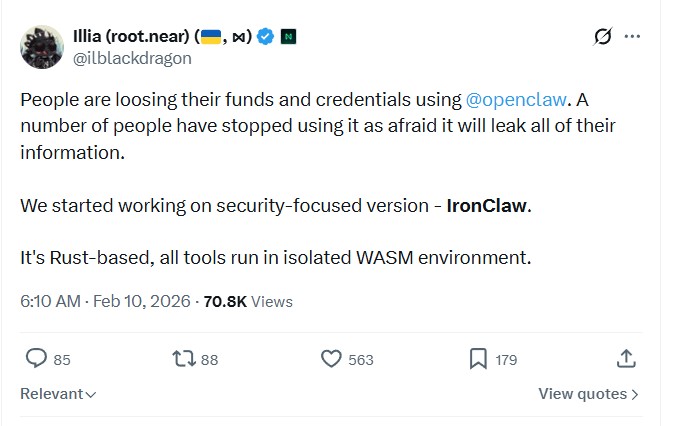Click the 563 likes count
674x426 pixels.
click(x=360, y=359)
